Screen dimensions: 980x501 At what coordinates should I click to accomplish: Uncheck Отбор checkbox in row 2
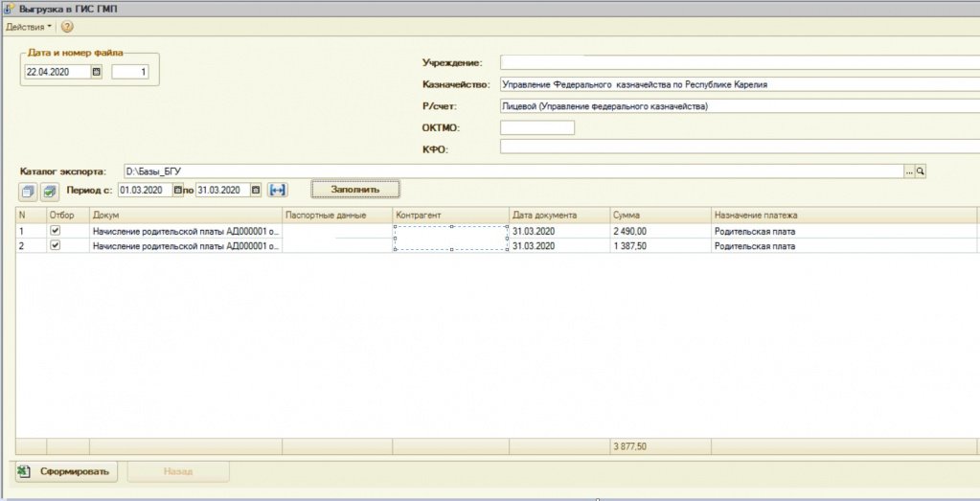pos(55,245)
